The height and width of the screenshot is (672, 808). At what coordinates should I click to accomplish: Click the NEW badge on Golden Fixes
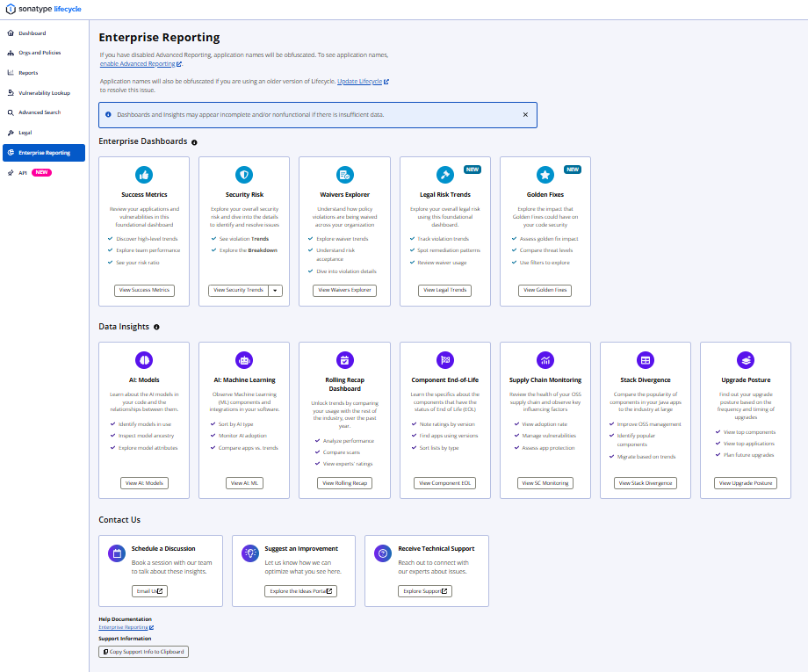[x=573, y=170]
